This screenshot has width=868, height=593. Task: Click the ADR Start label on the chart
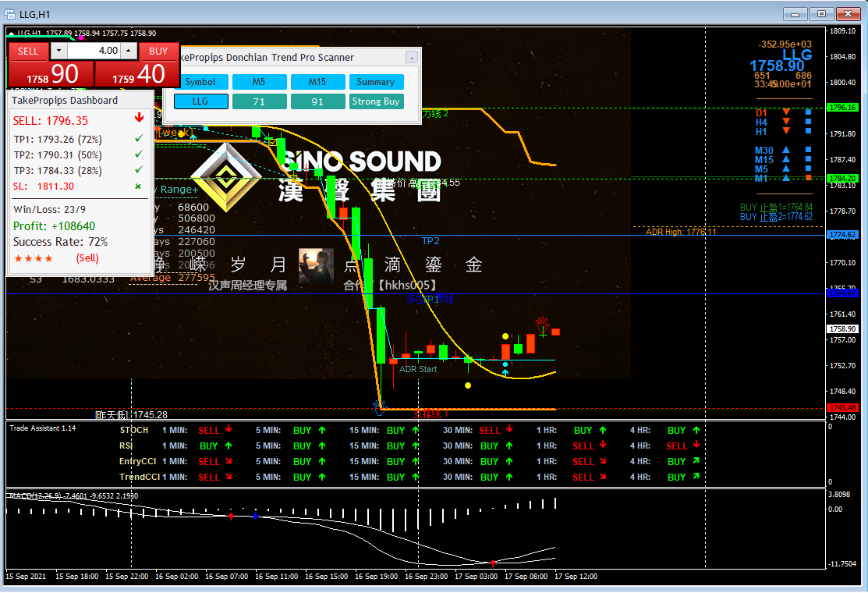(418, 369)
